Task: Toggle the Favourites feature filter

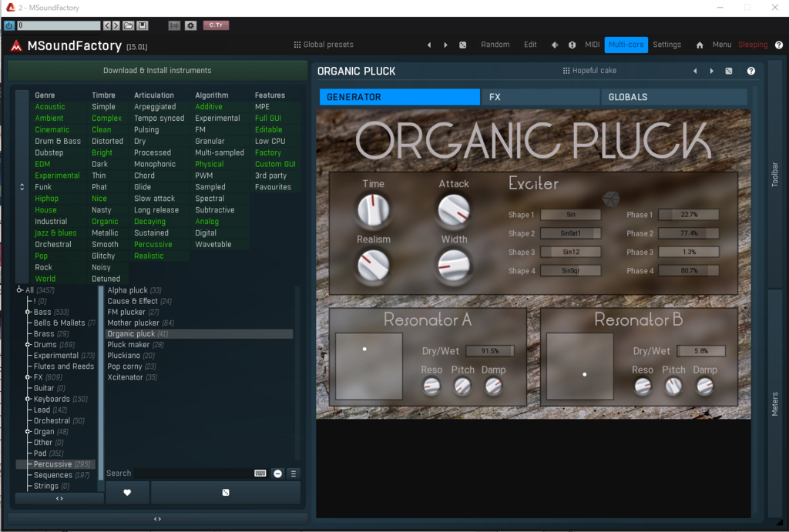Action: pos(273,187)
